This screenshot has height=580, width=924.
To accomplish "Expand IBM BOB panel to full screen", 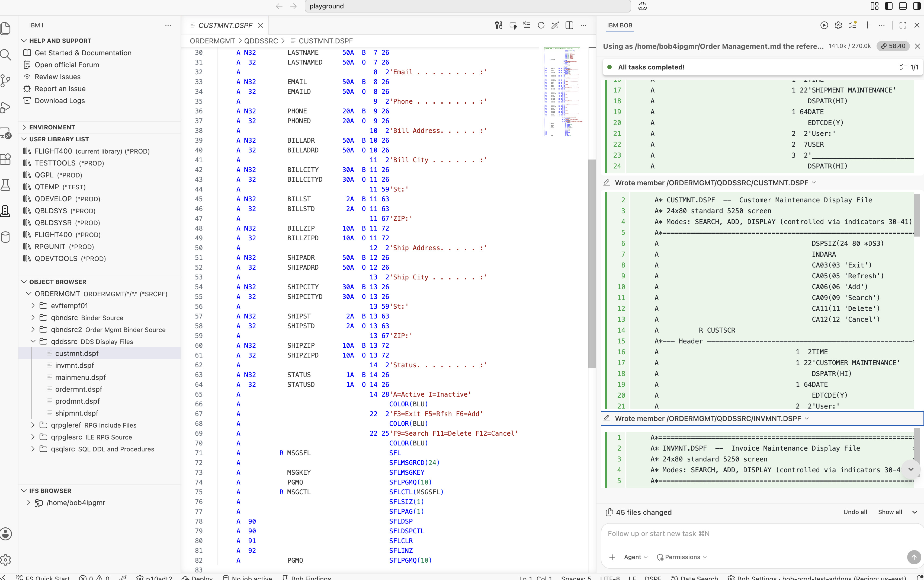I will coord(903,25).
